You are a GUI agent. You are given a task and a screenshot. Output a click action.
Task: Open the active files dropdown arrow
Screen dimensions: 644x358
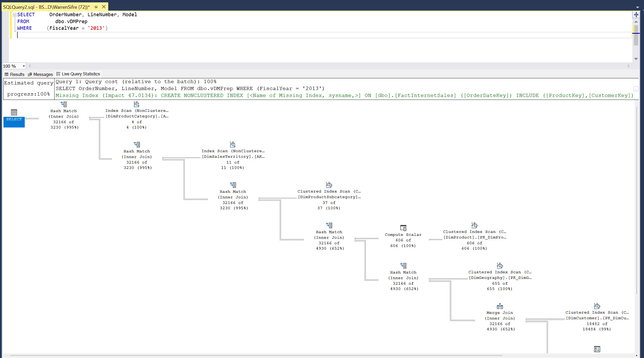coord(638,7)
